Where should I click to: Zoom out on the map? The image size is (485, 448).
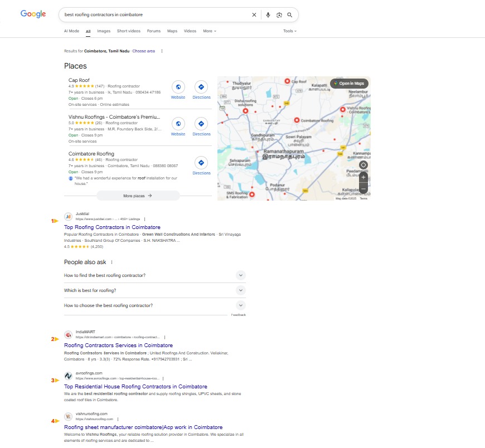(363, 188)
